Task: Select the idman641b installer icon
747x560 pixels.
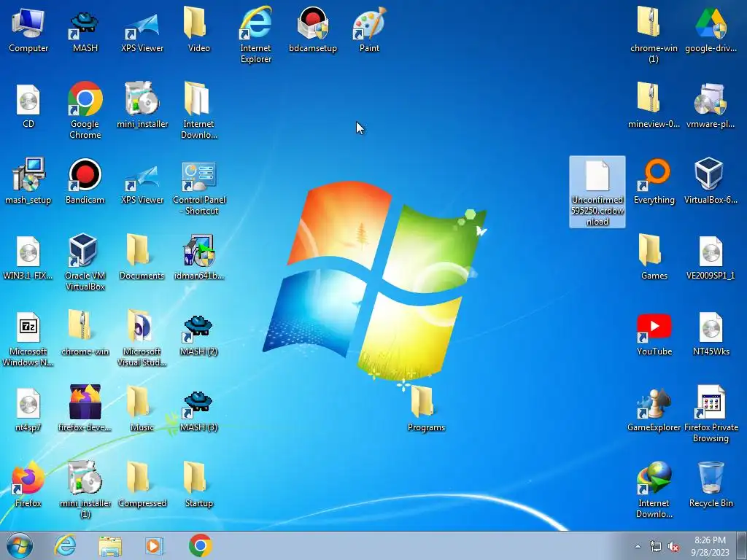Action: click(198, 257)
